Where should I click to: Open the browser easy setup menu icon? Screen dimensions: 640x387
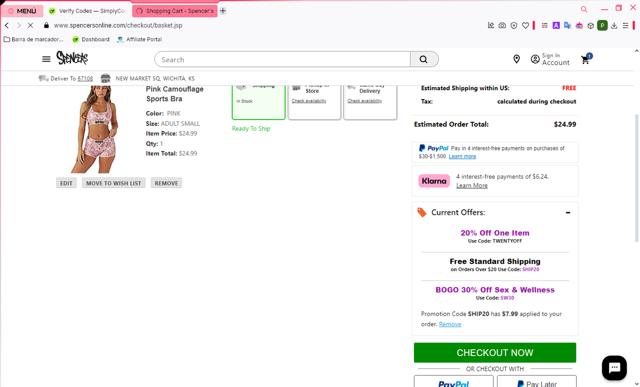(625, 25)
